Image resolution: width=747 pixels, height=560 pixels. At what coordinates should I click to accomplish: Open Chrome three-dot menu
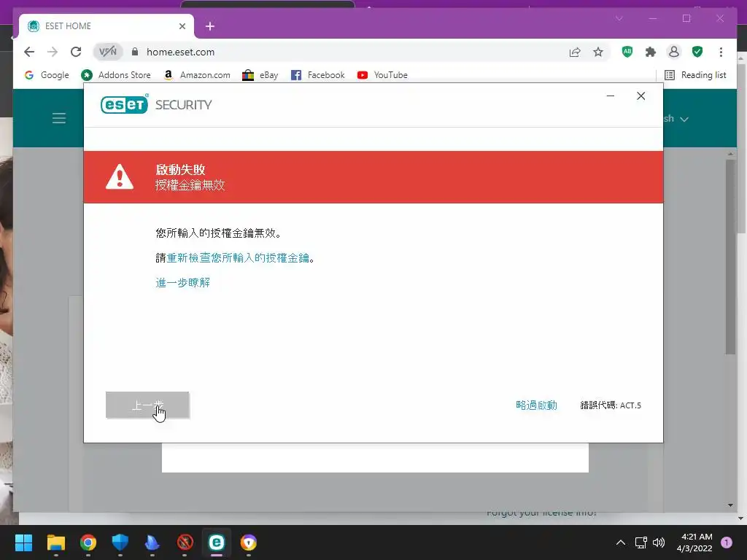click(x=721, y=52)
